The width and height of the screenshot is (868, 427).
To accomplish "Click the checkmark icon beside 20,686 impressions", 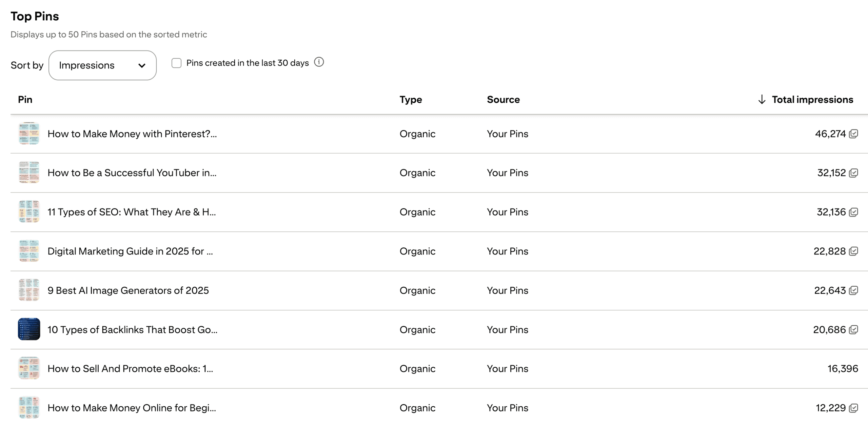I will click(853, 329).
